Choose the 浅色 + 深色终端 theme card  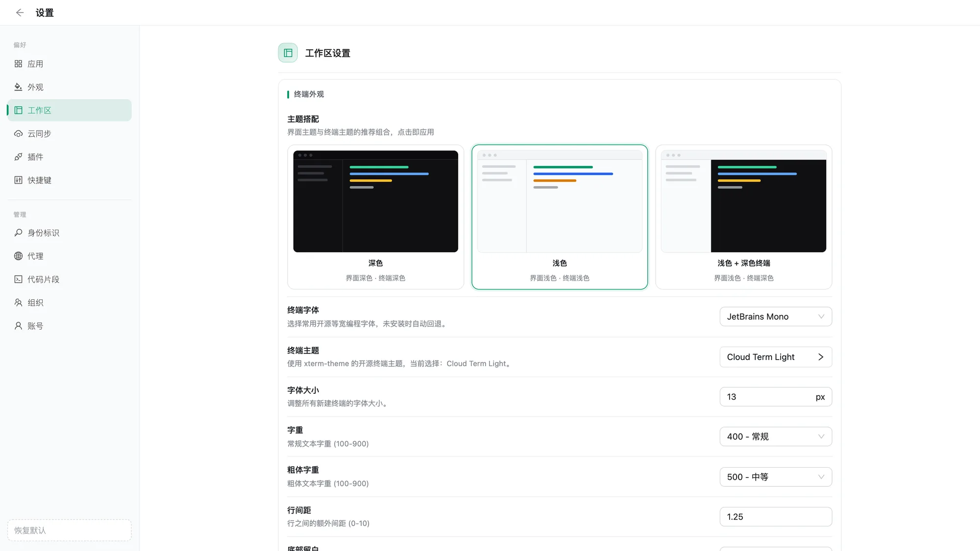point(744,217)
